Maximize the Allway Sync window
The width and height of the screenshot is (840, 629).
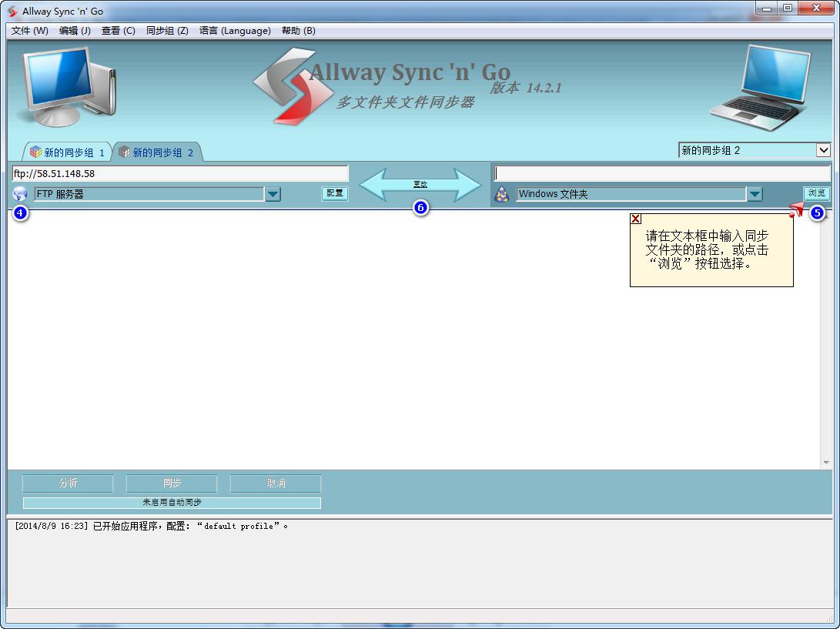[x=788, y=8]
